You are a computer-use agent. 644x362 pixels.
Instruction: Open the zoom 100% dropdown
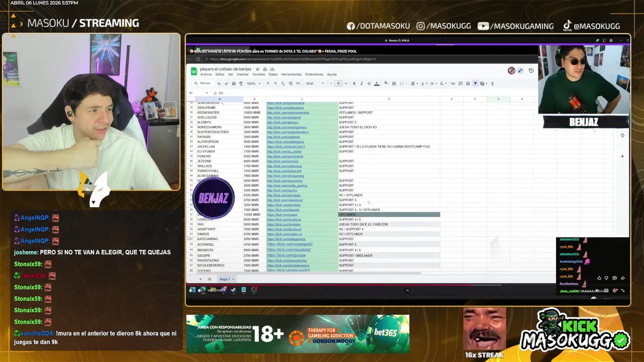(x=254, y=83)
